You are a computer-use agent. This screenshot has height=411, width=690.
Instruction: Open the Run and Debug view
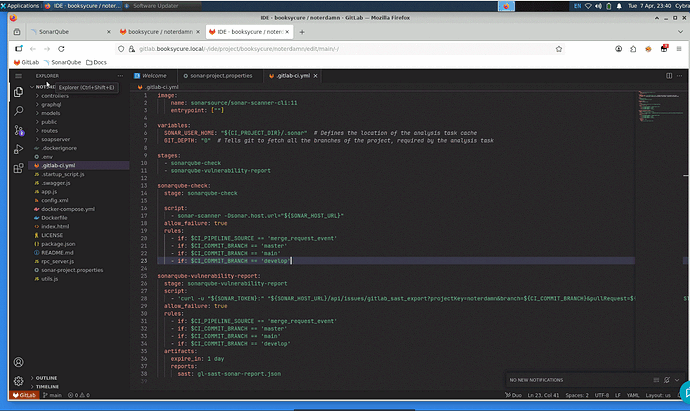18,150
